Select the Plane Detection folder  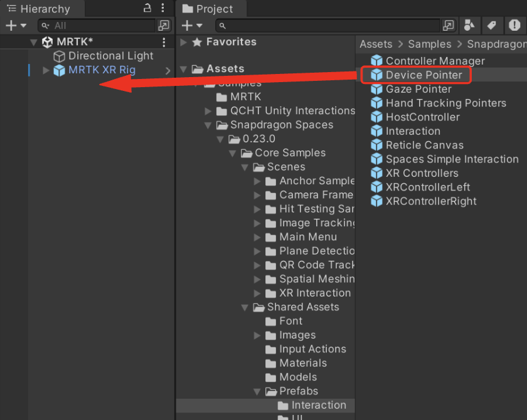click(x=310, y=251)
